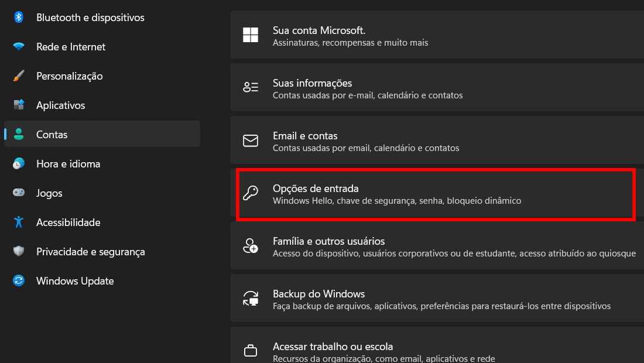Click the gamepad icon for Jogos

[19, 192]
